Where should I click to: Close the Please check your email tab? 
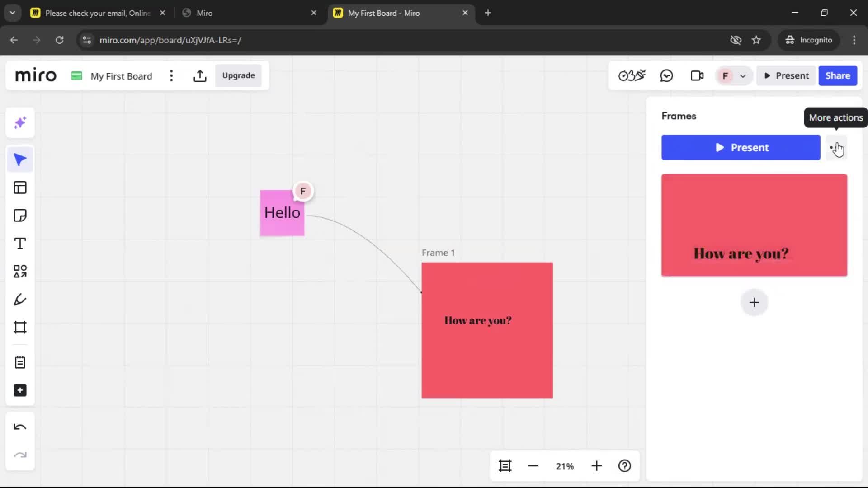163,13
